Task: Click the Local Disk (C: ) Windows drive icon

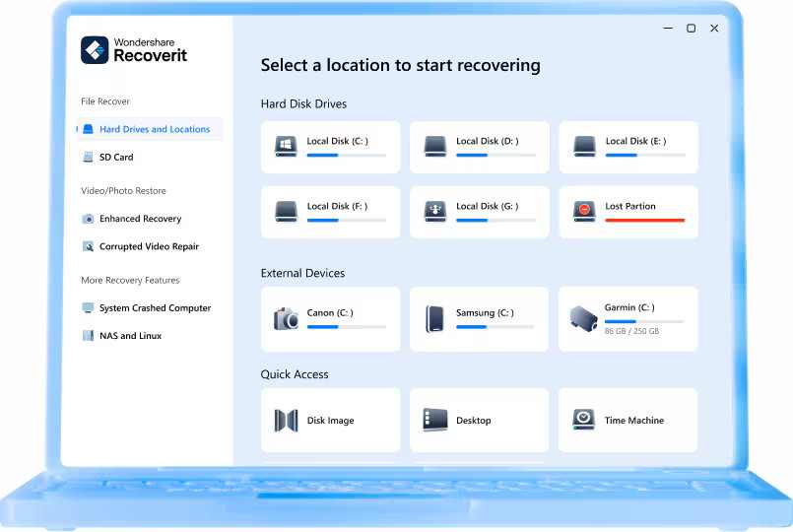Action: [x=286, y=146]
